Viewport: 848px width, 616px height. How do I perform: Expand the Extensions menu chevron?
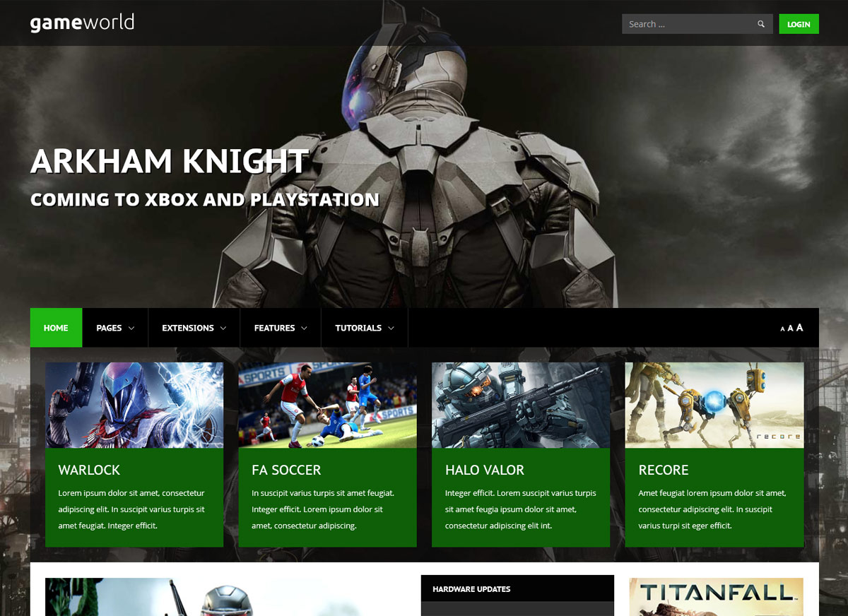click(223, 328)
